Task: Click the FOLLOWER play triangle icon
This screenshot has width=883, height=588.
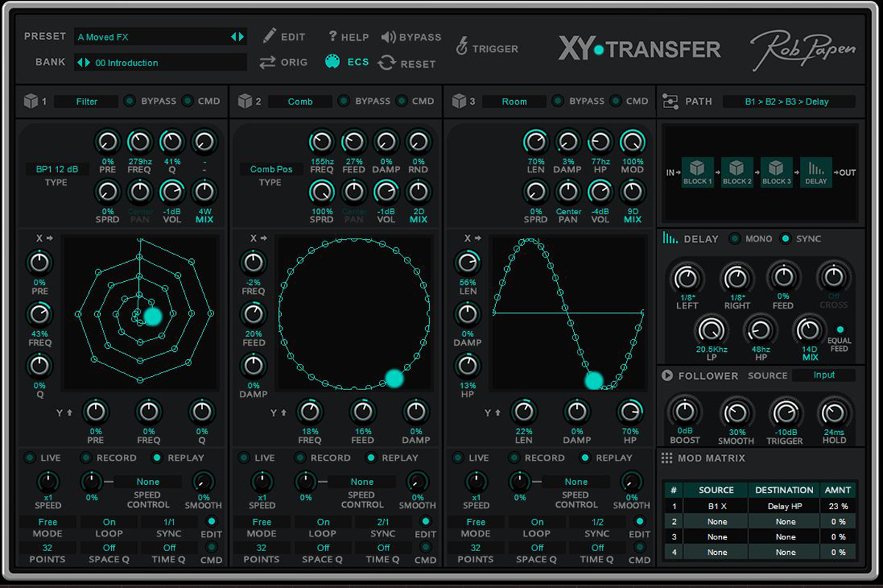Action: (x=667, y=375)
